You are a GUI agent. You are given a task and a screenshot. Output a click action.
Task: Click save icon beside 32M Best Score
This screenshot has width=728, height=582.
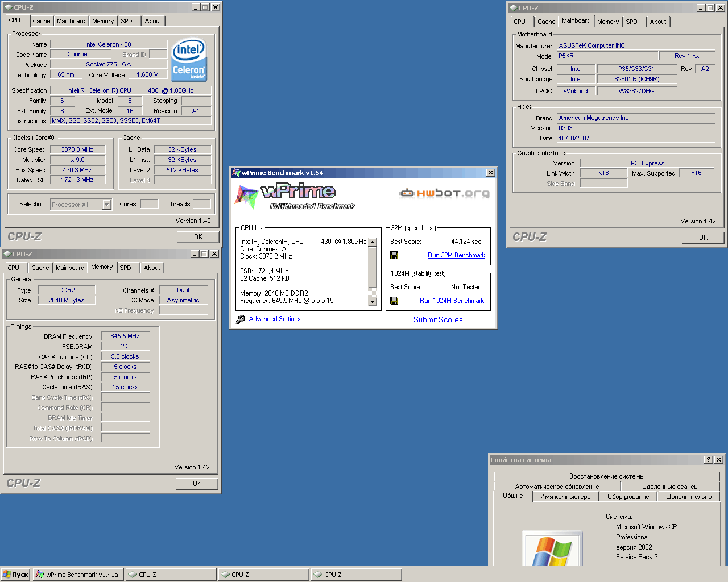click(394, 255)
